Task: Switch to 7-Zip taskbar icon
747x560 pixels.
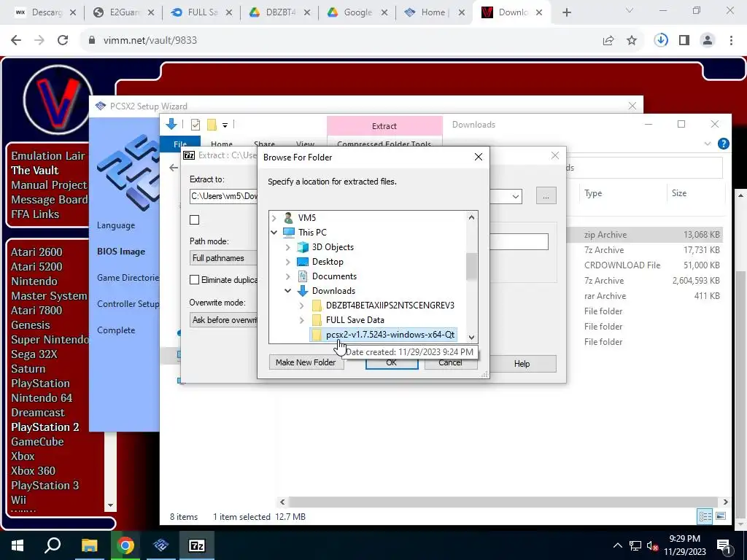Action: 197,545
